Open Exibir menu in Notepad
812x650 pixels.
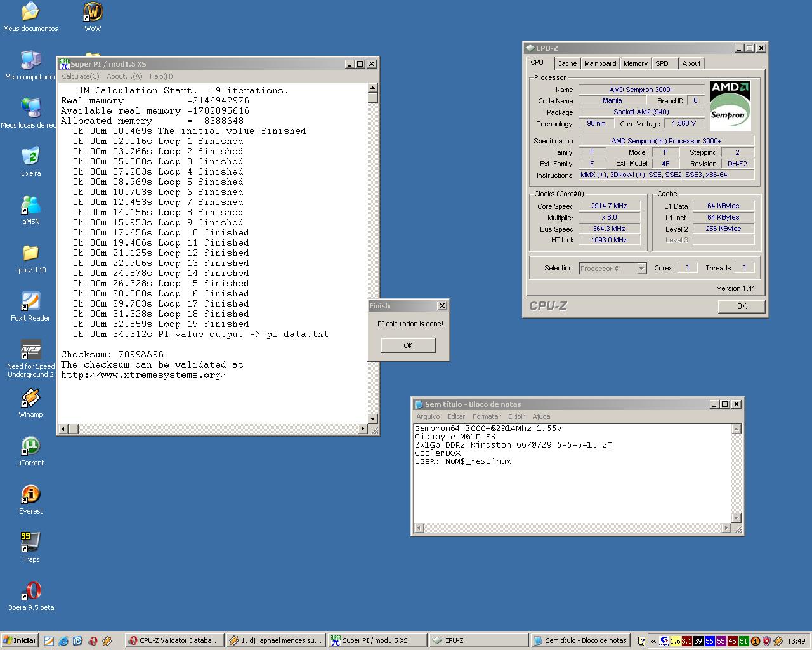(x=516, y=416)
